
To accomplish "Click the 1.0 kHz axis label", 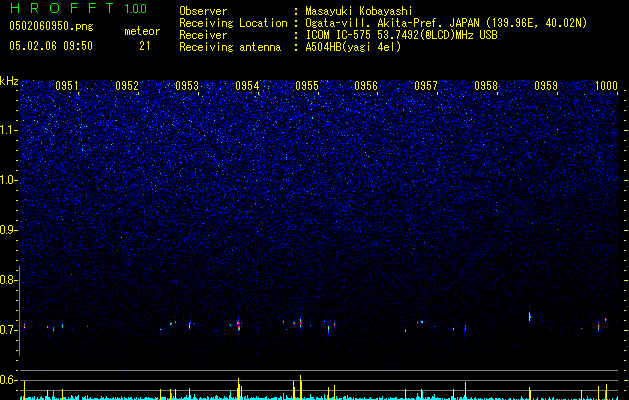I will click(9, 180).
